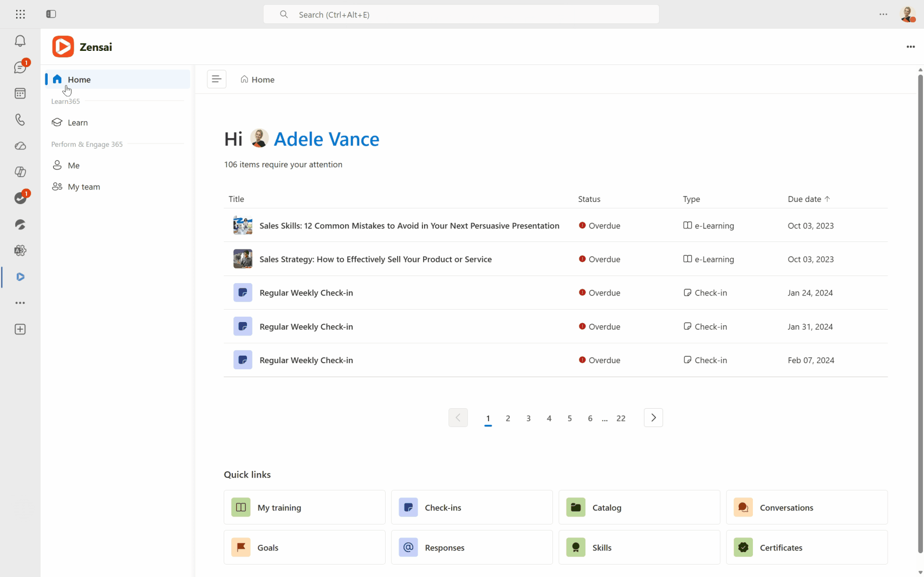Click the Overdue status in Sales Skills row
This screenshot has height=577, width=924.
(x=600, y=226)
